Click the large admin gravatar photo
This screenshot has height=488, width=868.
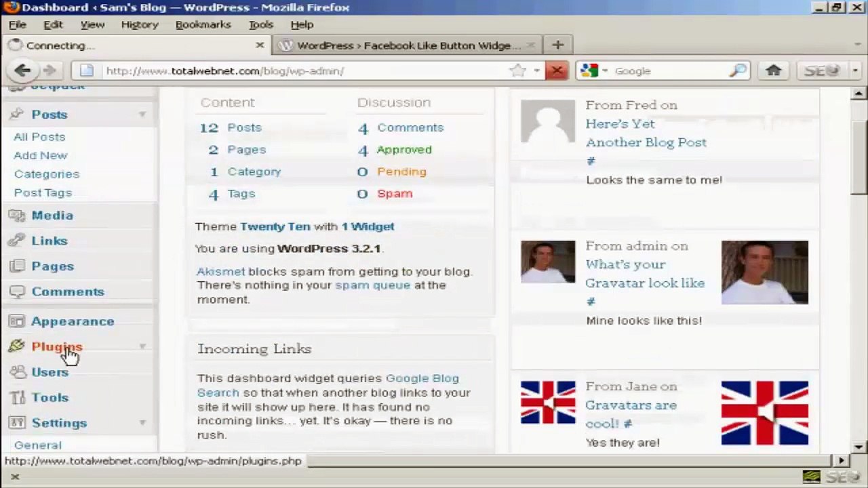pos(765,272)
